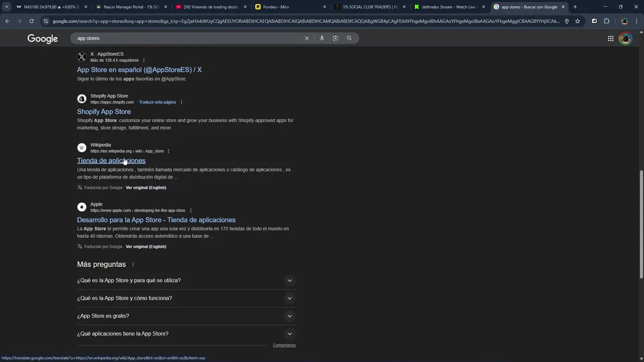The image size is (644, 362).
Task: Submit search with magnifier icon
Action: pyautogui.click(x=349, y=38)
